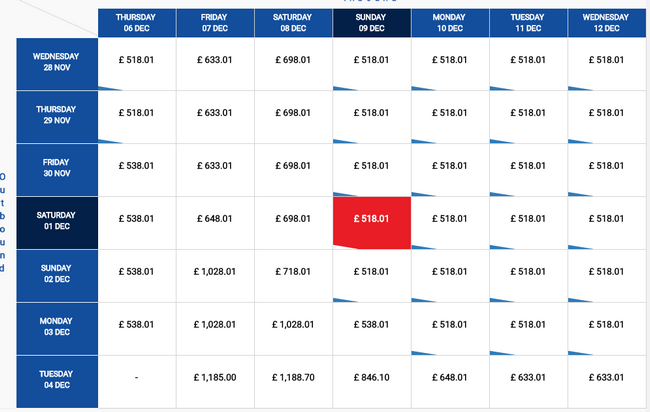Select the Wednesday 12 Dec return header

coord(607,23)
